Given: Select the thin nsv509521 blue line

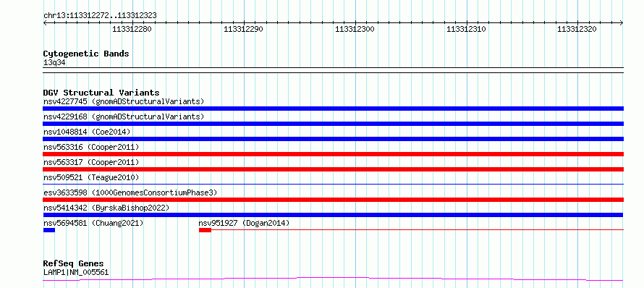Looking at the screenshot, I should (x=333, y=184).
